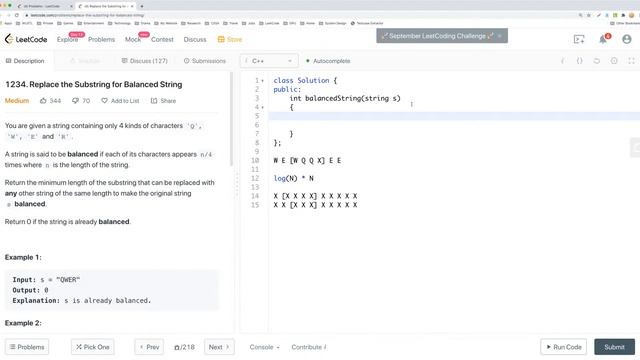Viewport: 640px width, 360px height.
Task: Click the Contribute link
Action: (309, 347)
